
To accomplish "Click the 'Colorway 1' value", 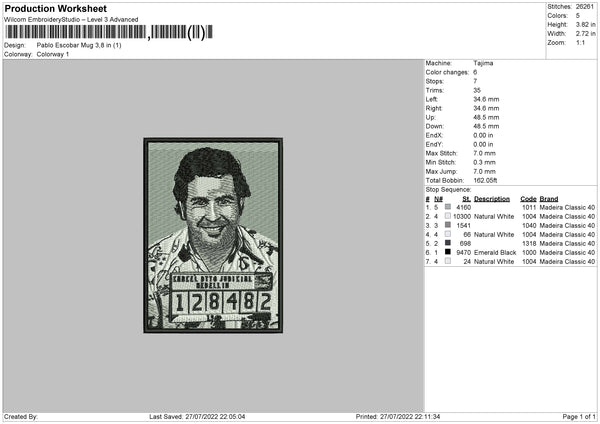I will (x=53, y=54).
